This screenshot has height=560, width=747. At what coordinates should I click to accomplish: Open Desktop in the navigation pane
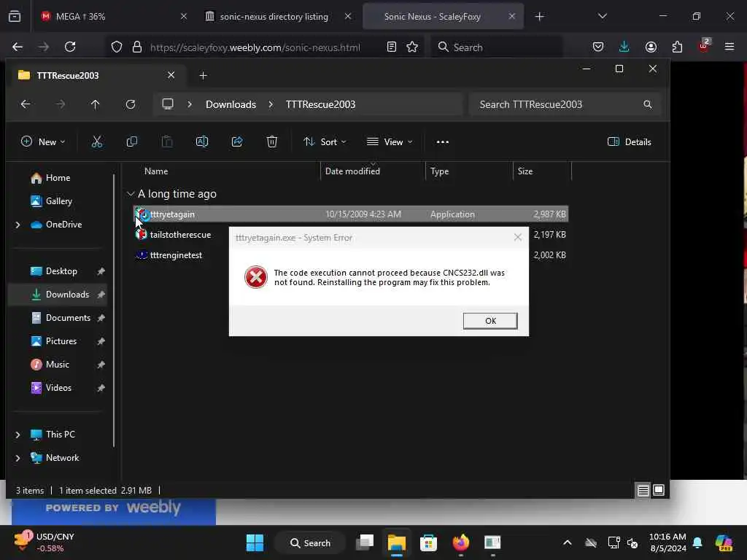click(61, 271)
